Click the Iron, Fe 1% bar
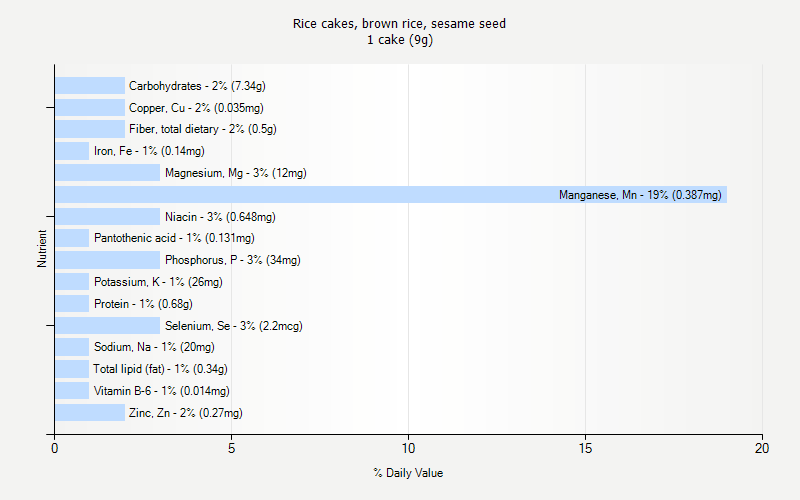This screenshot has width=800, height=500. [x=72, y=151]
